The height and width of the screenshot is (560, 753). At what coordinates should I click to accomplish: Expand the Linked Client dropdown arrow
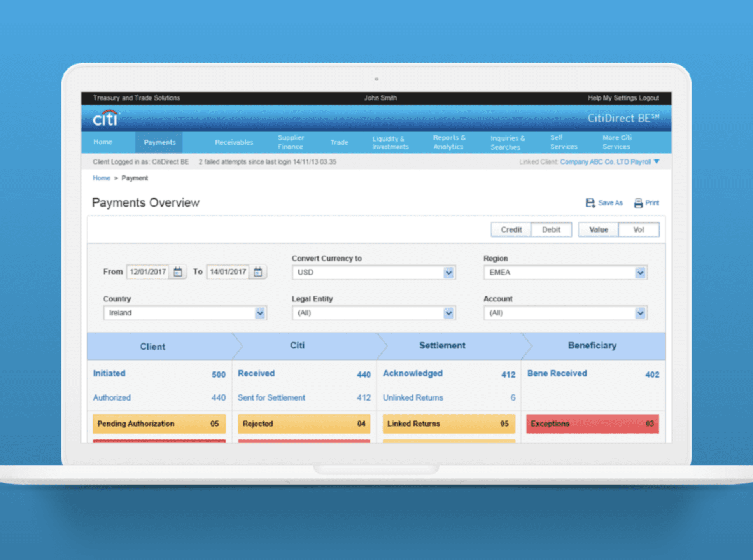(x=657, y=161)
